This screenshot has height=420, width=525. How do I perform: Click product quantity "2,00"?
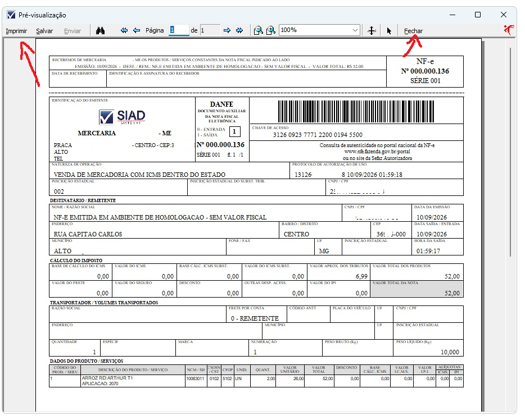point(271,378)
